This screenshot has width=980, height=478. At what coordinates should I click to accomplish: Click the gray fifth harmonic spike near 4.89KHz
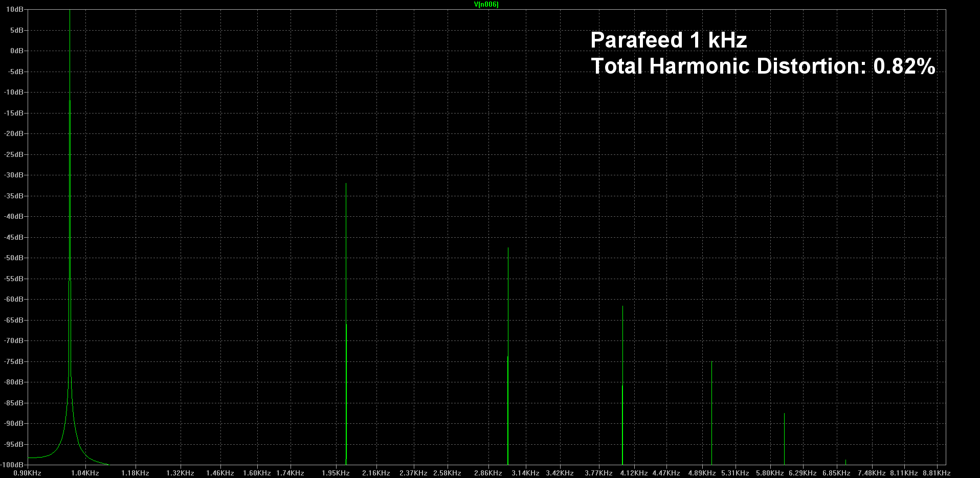[x=711, y=413]
